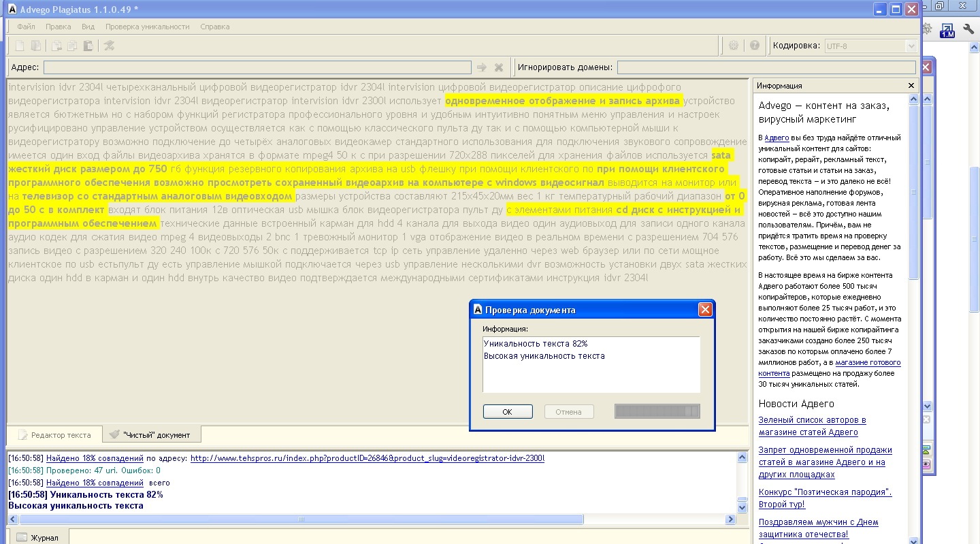Click the log panel scroll up arrow
Image resolution: width=980 pixels, height=544 pixels.
click(742, 458)
